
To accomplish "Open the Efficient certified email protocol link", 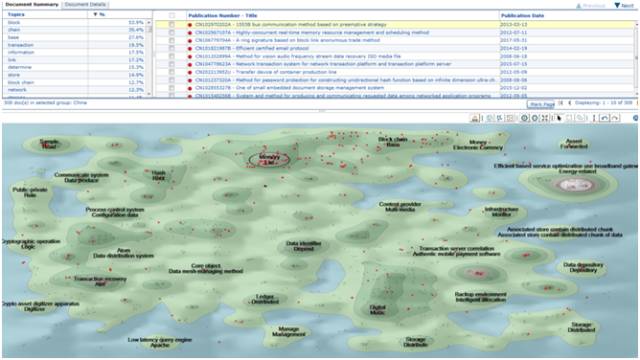I will coord(252,48).
